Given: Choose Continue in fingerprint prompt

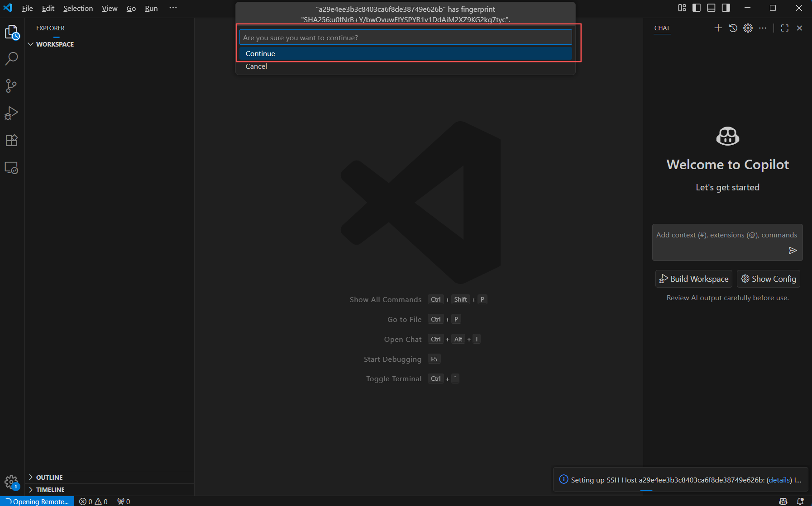Looking at the screenshot, I should tap(260, 53).
